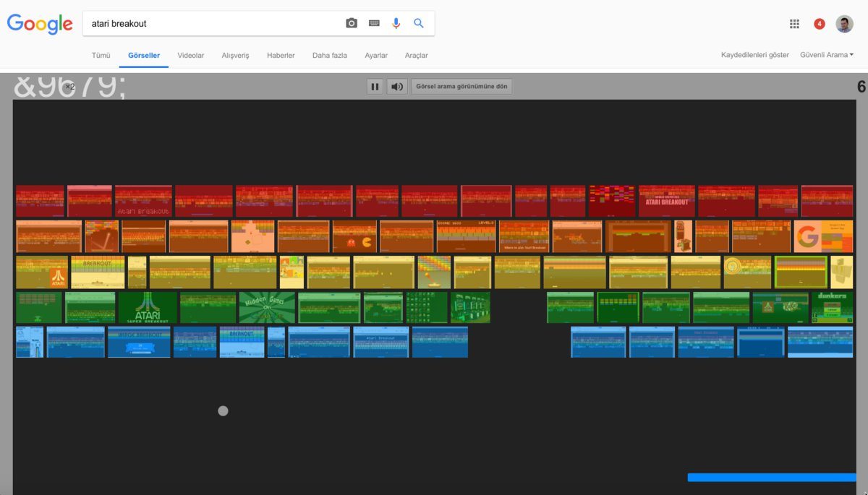
Task: Open the green 'dunkers' thumbnail
Action: (832, 307)
